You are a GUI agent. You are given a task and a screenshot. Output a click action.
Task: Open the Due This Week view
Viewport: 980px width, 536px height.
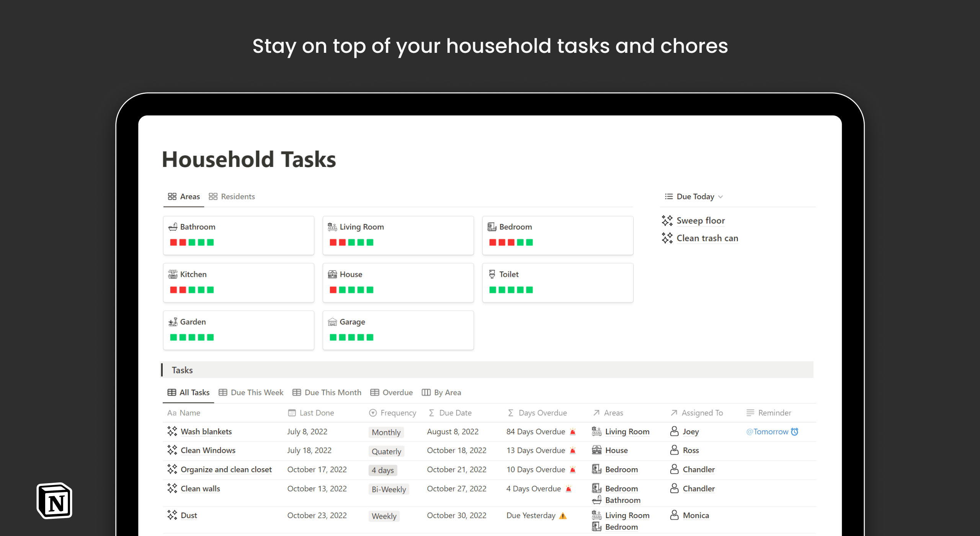pos(256,392)
